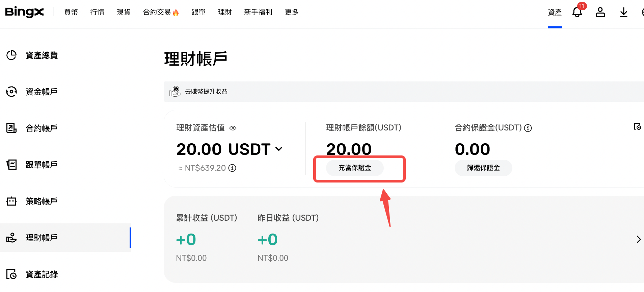Select the 跟單帳戶 sidebar icon
The height and width of the screenshot is (292, 644).
11,165
